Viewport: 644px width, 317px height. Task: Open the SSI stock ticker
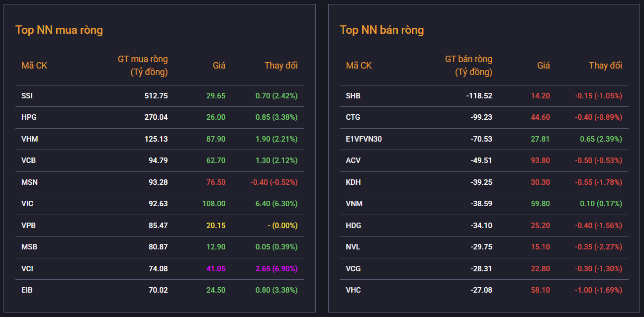(x=27, y=96)
